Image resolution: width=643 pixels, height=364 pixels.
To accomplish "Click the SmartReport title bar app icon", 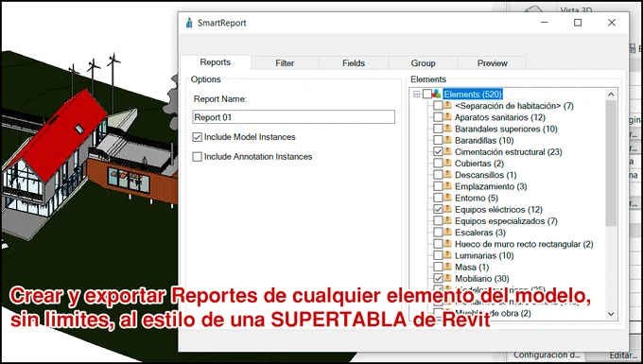I will [x=189, y=23].
